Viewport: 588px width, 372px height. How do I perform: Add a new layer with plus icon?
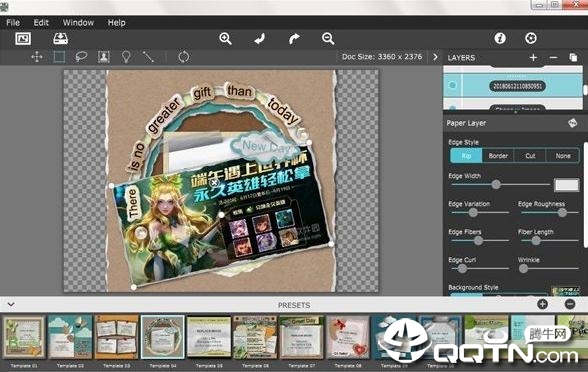pyautogui.click(x=533, y=57)
